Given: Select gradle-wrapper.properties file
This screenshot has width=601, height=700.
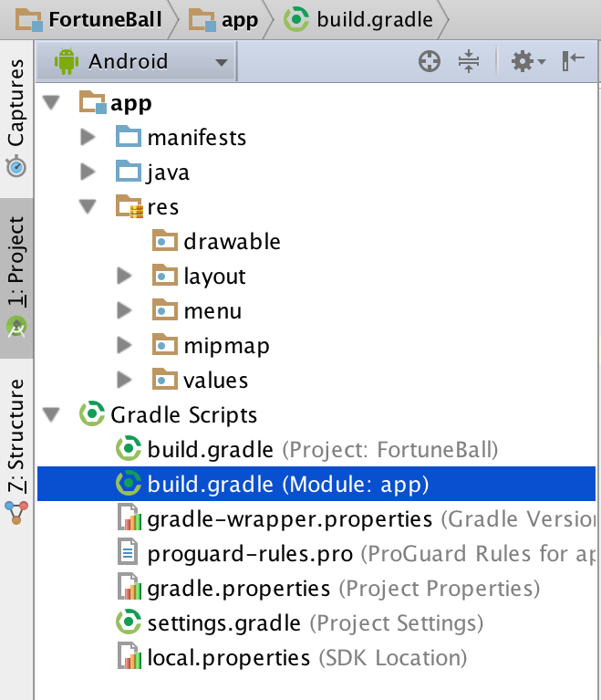Looking at the screenshot, I should coord(316,518).
